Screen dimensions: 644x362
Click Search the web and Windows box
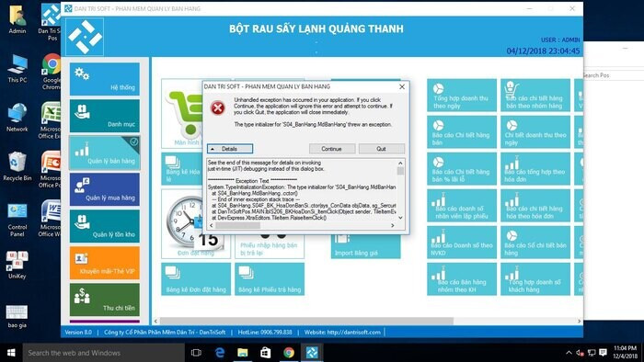coord(103,353)
